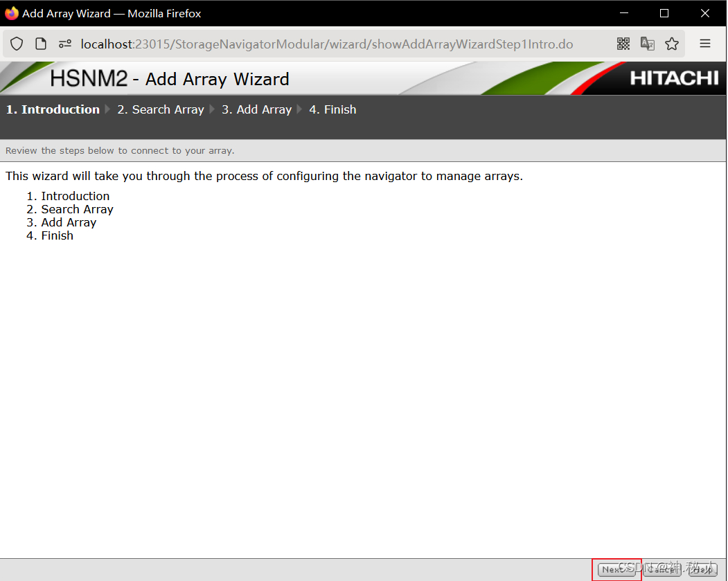728x581 pixels.
Task: Click the Cancel button in the wizard
Action: [662, 569]
